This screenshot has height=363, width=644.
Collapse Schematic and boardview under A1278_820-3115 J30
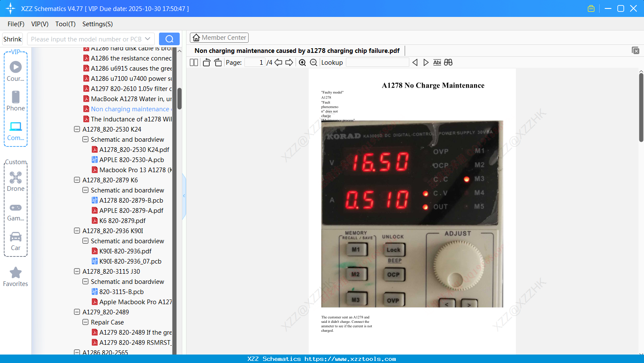(x=85, y=281)
